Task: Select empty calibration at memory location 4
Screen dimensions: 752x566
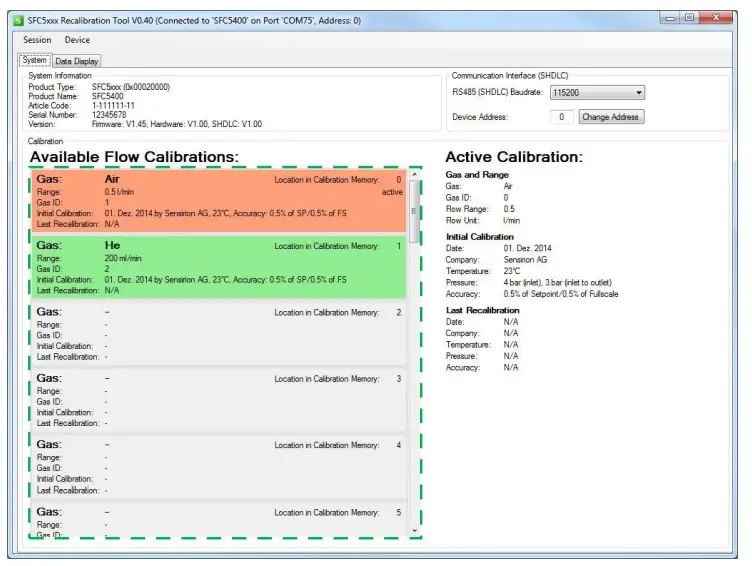Action: (219, 467)
